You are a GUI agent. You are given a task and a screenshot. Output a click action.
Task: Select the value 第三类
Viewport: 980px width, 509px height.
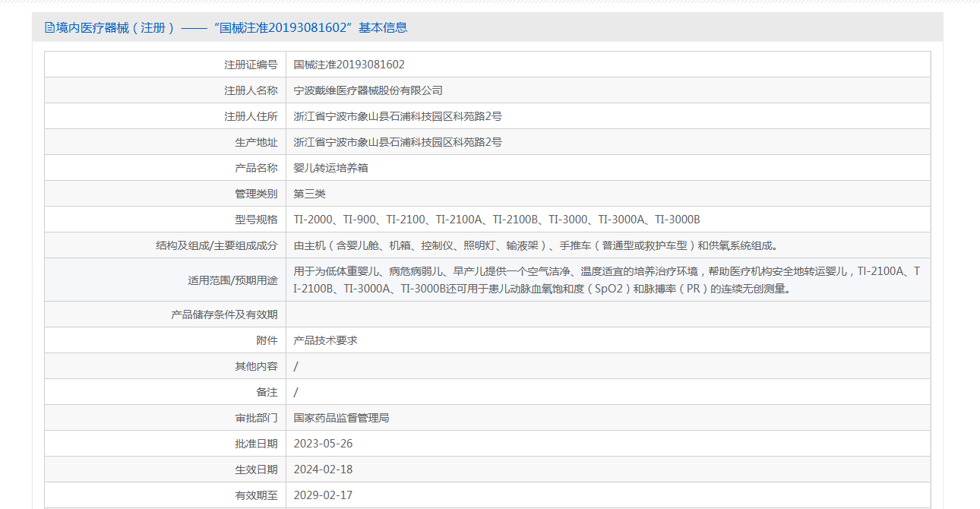tap(310, 194)
